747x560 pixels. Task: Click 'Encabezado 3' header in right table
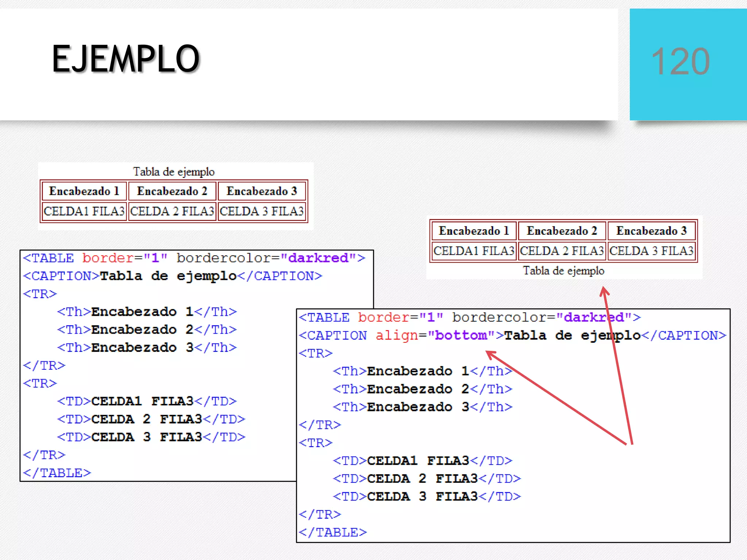(651, 231)
